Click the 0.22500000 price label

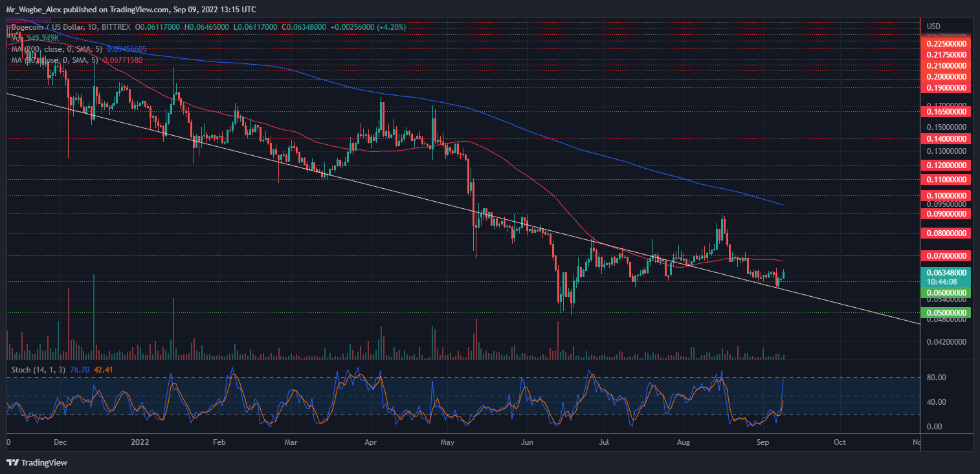click(947, 43)
